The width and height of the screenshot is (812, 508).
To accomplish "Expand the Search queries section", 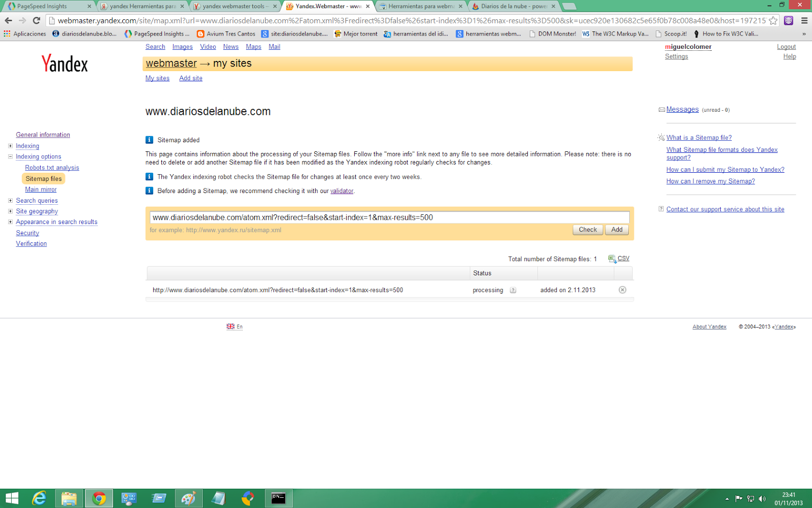I will (x=10, y=200).
